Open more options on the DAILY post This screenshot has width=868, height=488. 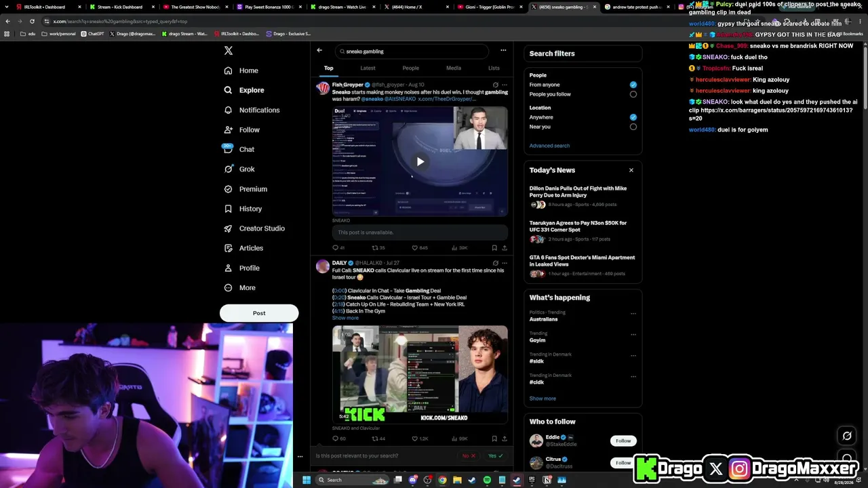pyautogui.click(x=505, y=263)
